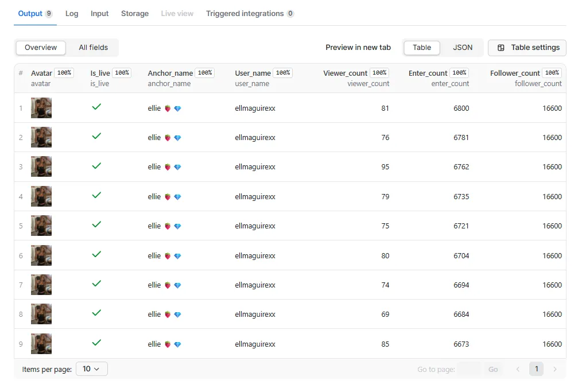Open the Items per page dropdown
This screenshot has width=582, height=392.
point(91,369)
